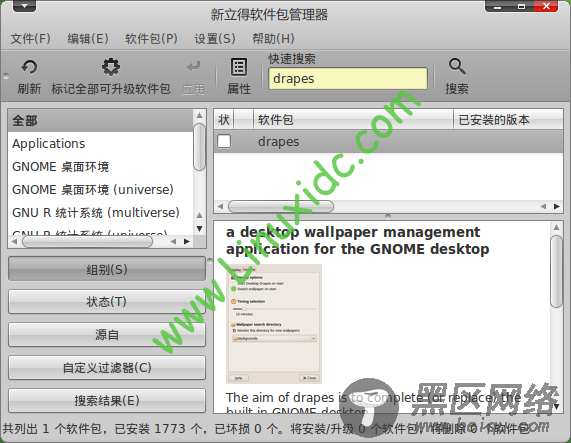The height and width of the screenshot is (443, 571).
Task: Click the category list up arrow at top
Action: click(x=199, y=115)
